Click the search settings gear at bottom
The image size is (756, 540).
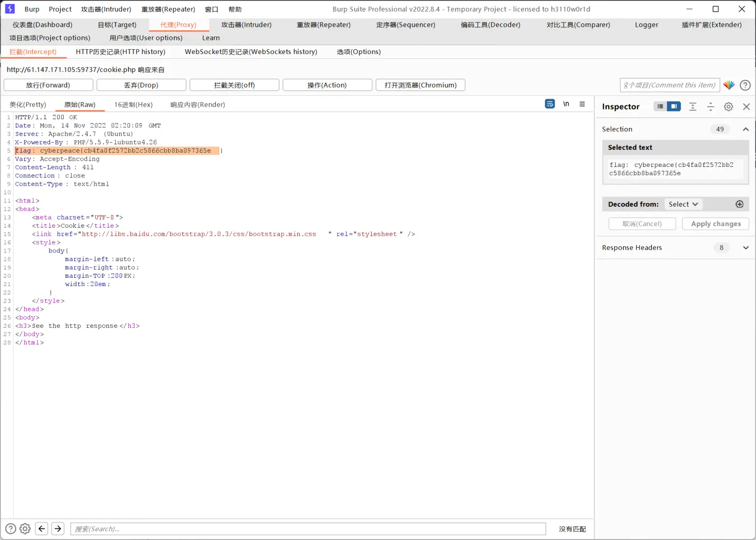25,529
